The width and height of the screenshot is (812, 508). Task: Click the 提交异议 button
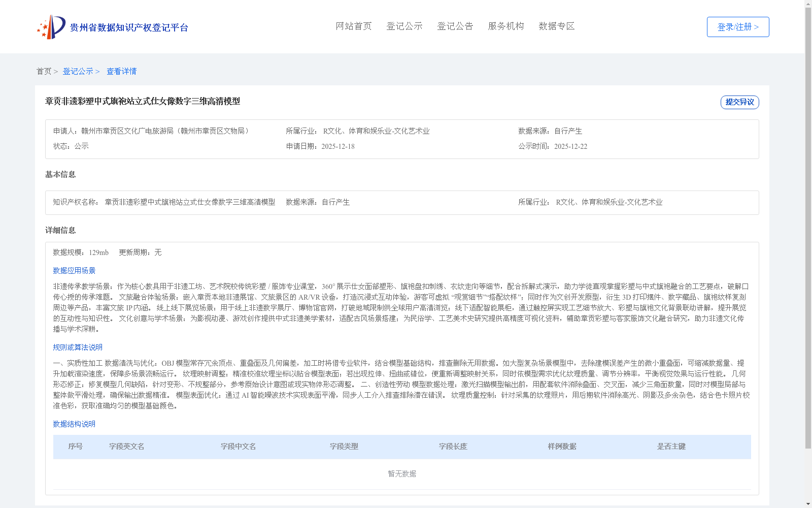tap(740, 102)
